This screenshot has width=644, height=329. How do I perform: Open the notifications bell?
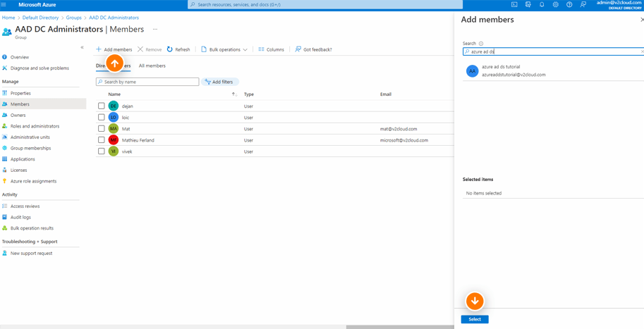point(542,4)
